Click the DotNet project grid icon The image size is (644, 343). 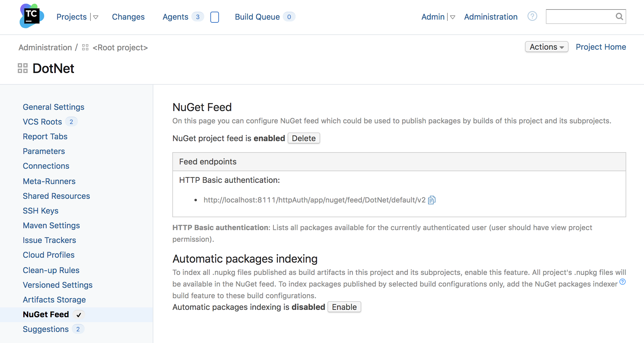[23, 68]
